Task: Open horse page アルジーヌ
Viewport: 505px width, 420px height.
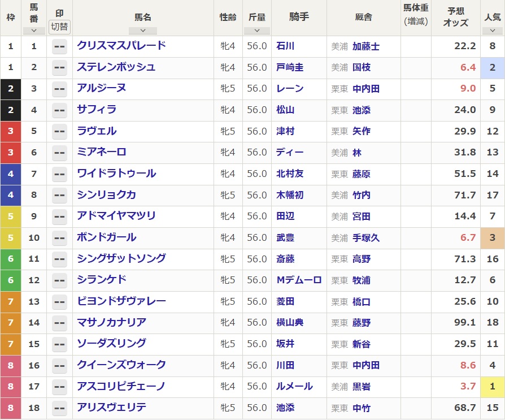Action: pos(102,88)
